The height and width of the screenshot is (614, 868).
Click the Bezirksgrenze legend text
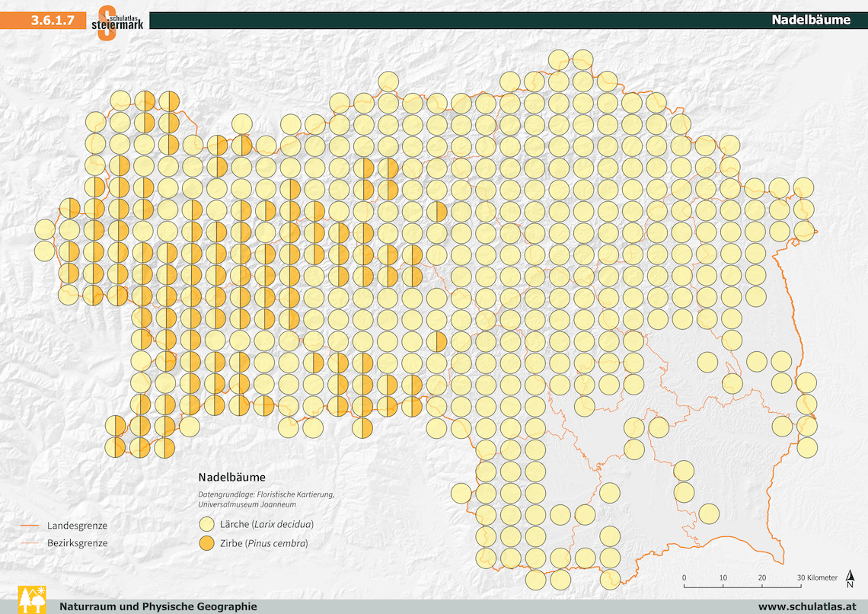pos(77,543)
